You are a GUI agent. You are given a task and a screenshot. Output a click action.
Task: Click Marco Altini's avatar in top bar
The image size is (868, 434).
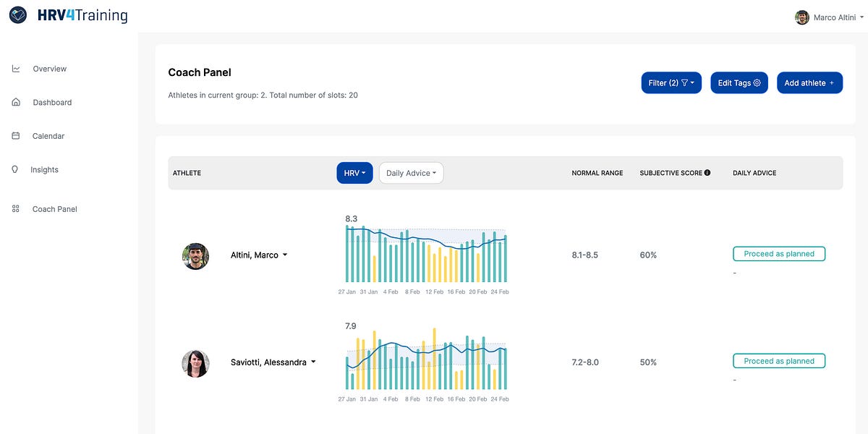tap(802, 17)
